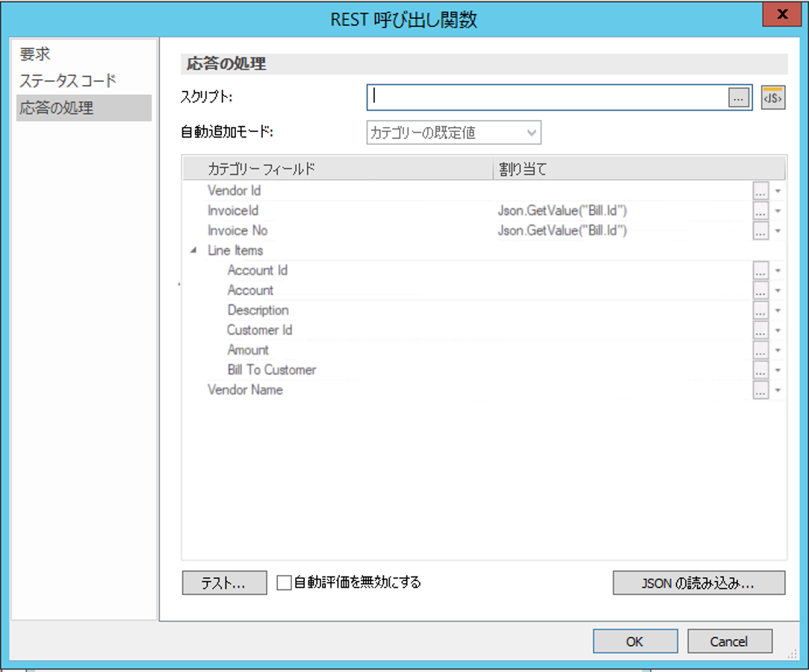Open ellipsis editor for Vendor Id row
809x672 pixels.
pos(760,191)
